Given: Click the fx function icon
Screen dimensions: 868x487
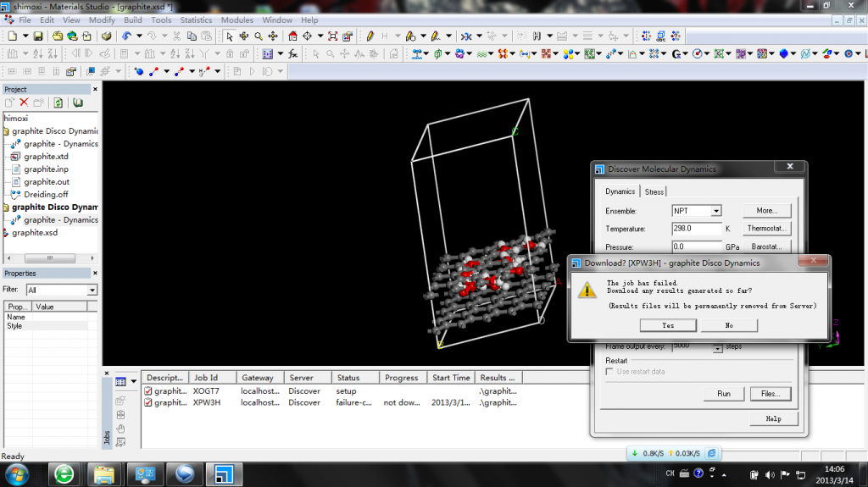Looking at the screenshot, I should [x=292, y=53].
